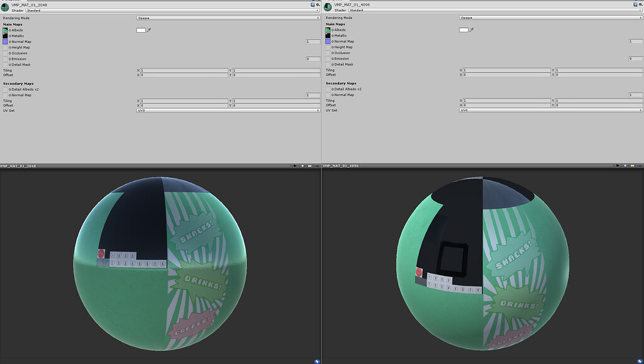644x364 pixels.
Task: Open the Rendering Mode dropdown set to Opaque
Action: (226, 18)
